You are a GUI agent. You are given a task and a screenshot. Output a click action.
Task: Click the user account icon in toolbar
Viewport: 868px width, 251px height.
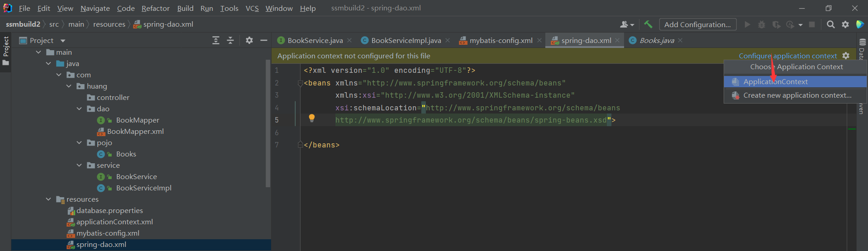click(x=625, y=24)
